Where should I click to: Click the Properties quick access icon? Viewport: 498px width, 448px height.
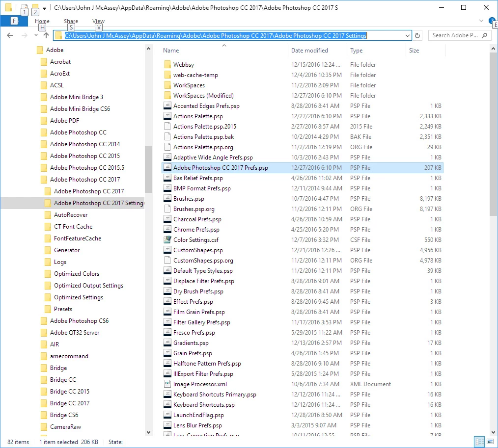point(25,7)
